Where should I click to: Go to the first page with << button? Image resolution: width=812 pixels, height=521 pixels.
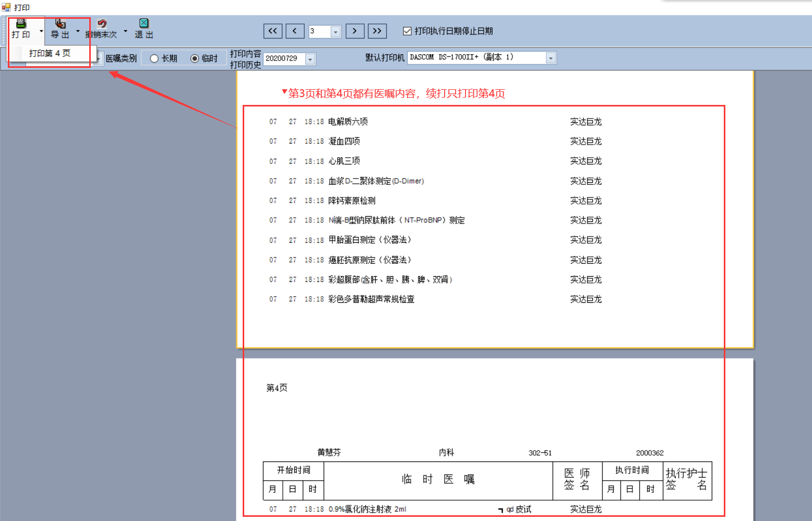(x=273, y=31)
